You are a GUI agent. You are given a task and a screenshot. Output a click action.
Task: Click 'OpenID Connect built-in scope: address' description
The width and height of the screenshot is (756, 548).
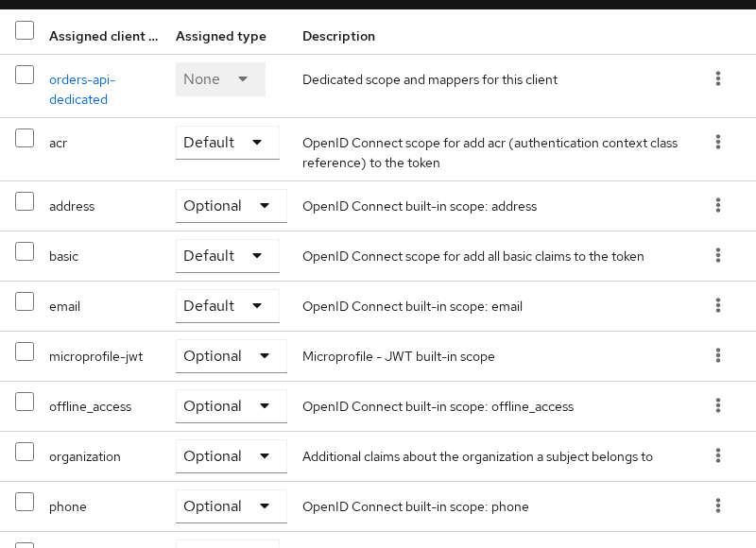click(420, 206)
